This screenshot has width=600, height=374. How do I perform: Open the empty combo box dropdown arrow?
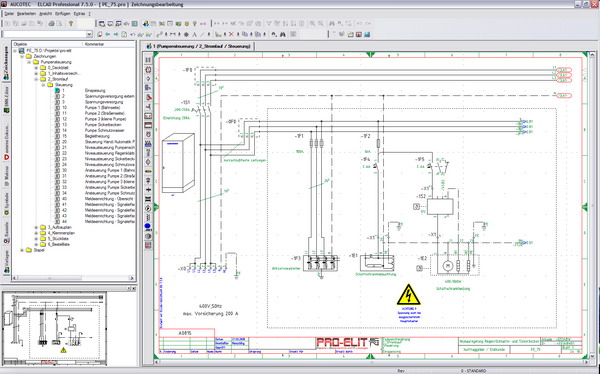pos(89,34)
